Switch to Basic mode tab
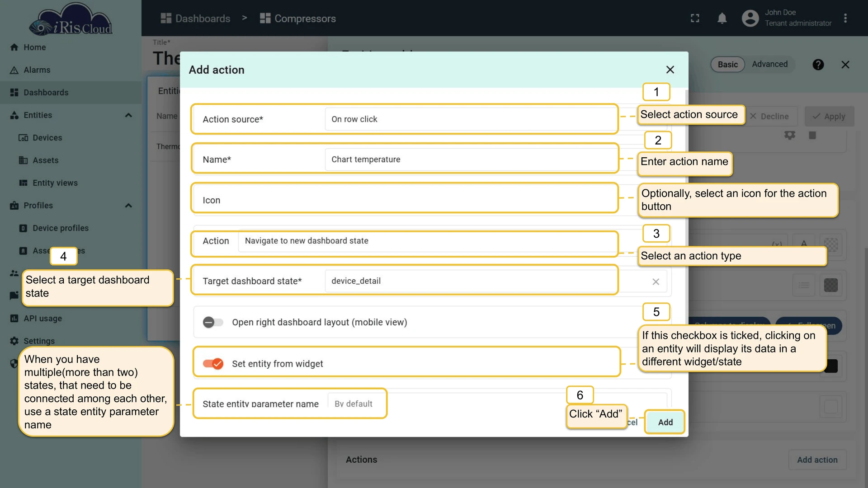Viewport: 868px width, 488px height. (x=727, y=64)
